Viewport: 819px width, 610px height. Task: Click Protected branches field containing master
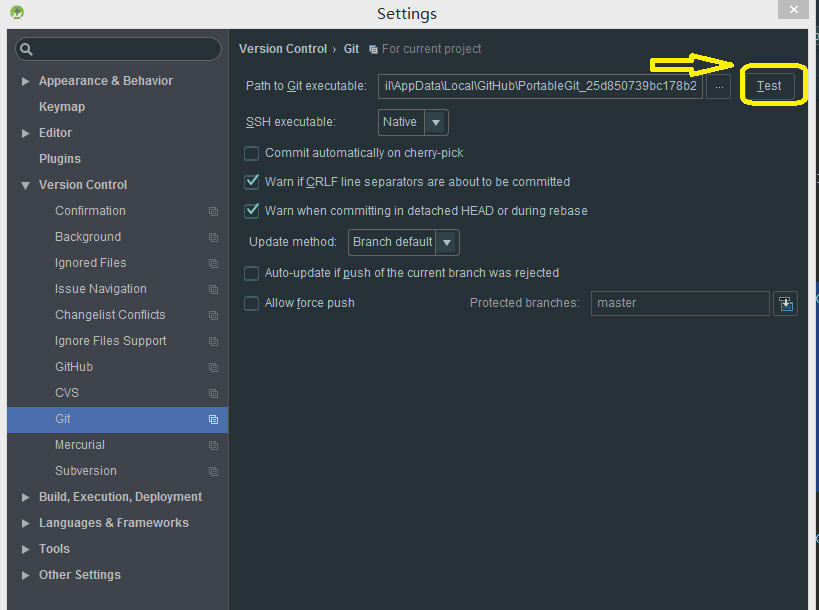pyautogui.click(x=680, y=303)
